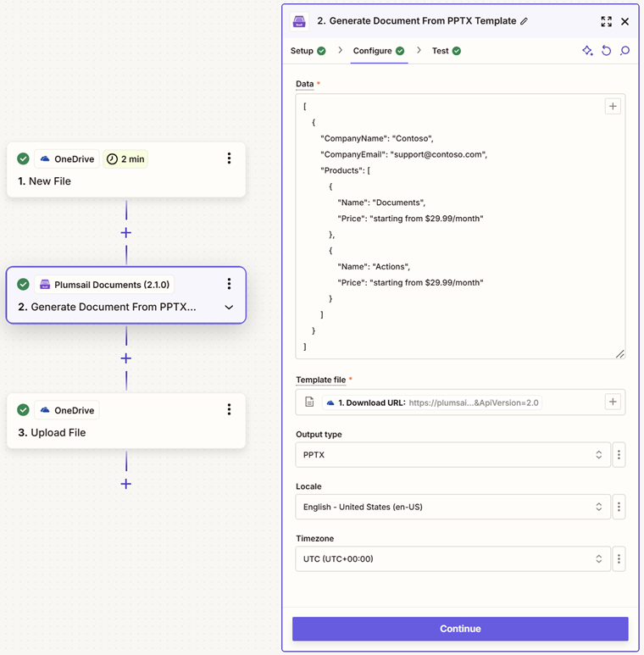Click the OneDrive badge on step 1
Screen dimensions: 644x655
(67, 158)
